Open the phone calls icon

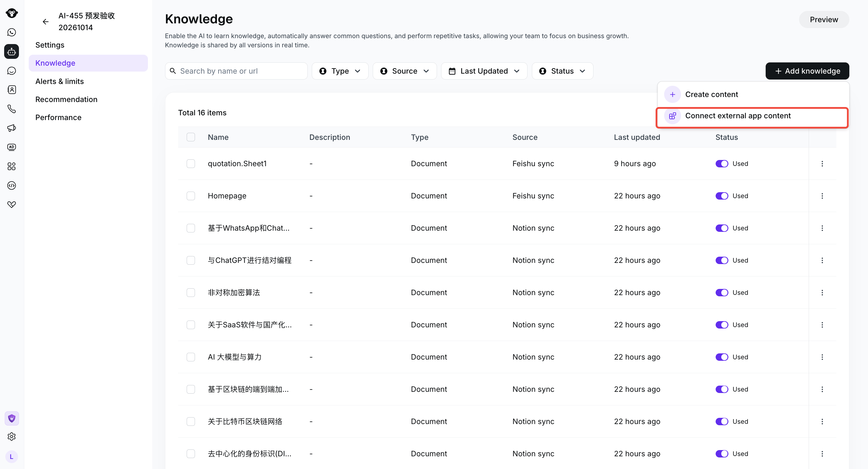click(12, 109)
